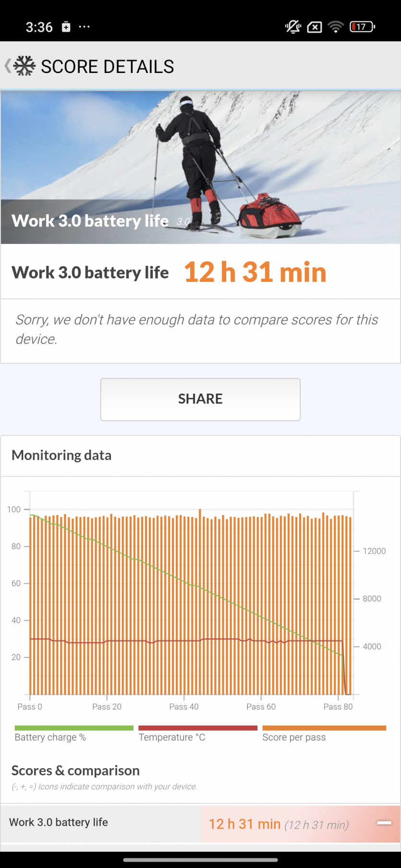Tap the Pass 80 axis marker
Image resolution: width=401 pixels, height=868 pixels.
[338, 707]
